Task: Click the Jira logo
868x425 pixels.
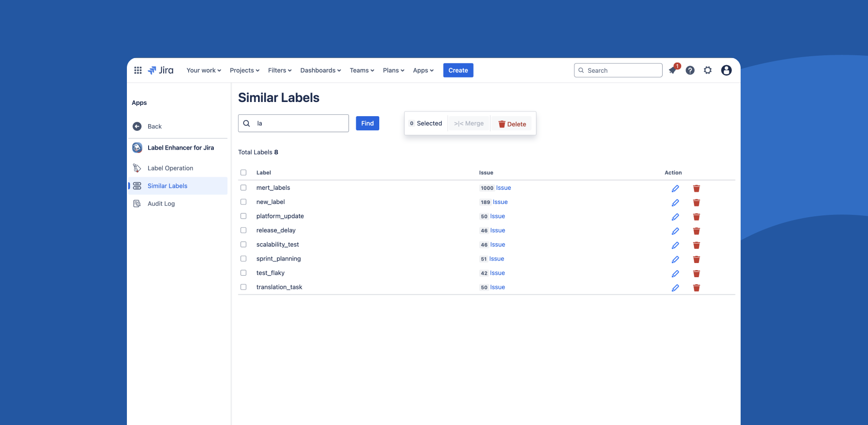Action: click(160, 70)
